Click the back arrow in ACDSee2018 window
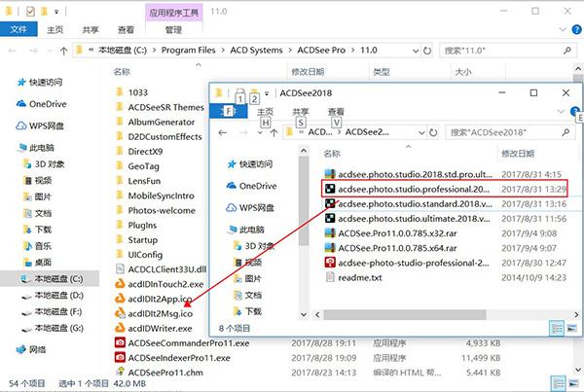The height and width of the screenshot is (392, 584). (x=223, y=132)
